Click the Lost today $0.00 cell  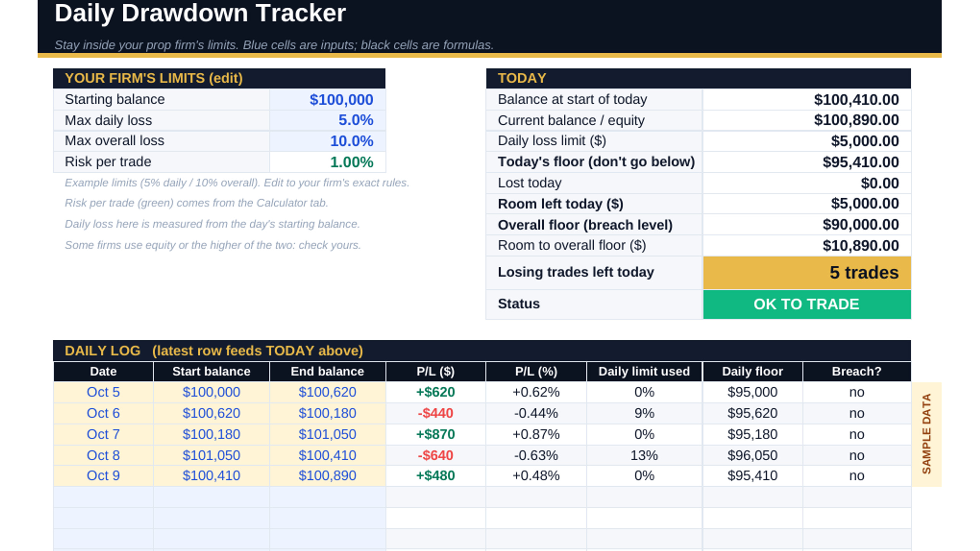tap(807, 183)
